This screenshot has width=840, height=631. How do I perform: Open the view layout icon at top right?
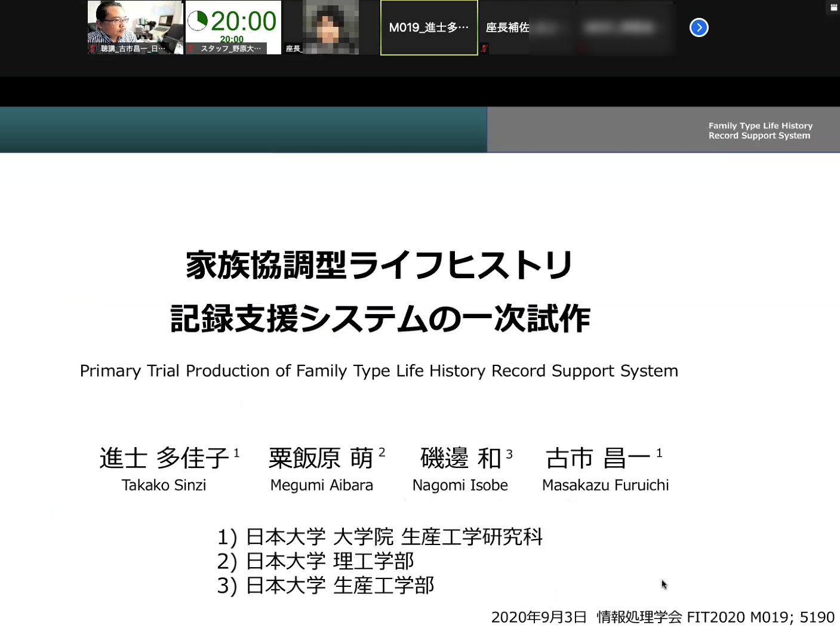tap(833, 8)
